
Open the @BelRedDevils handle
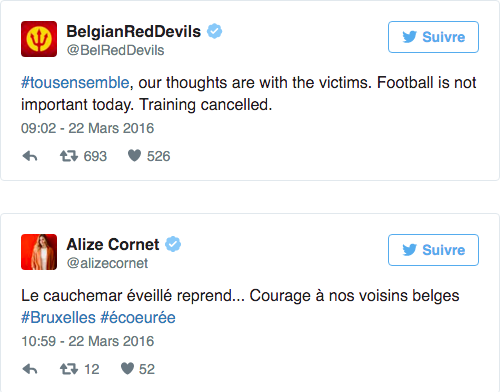point(115,50)
